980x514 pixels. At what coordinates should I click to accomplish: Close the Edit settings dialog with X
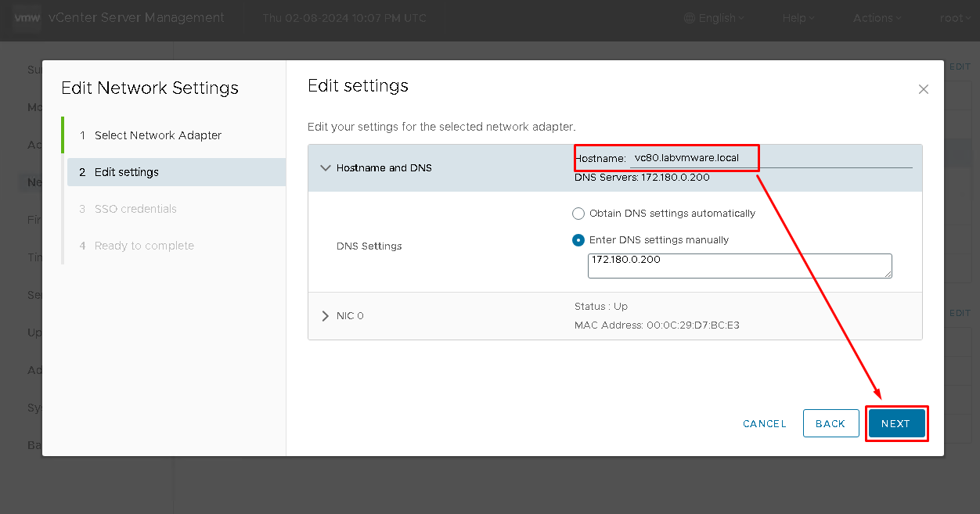click(924, 89)
